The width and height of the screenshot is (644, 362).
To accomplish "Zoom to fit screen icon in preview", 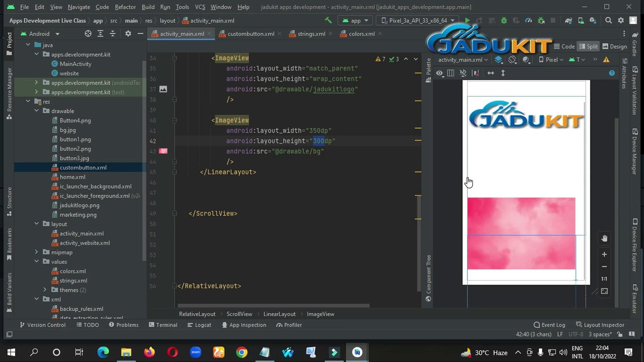I will pos(604,291).
